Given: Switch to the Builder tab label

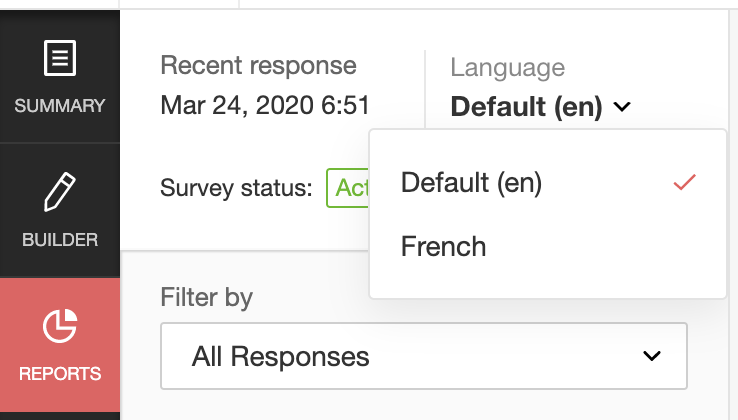Looking at the screenshot, I should [x=60, y=240].
